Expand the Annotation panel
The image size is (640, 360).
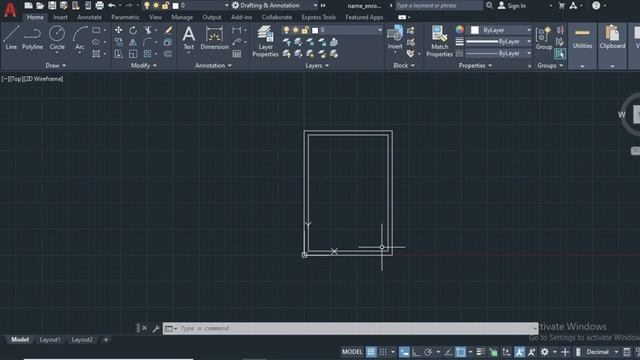point(213,66)
